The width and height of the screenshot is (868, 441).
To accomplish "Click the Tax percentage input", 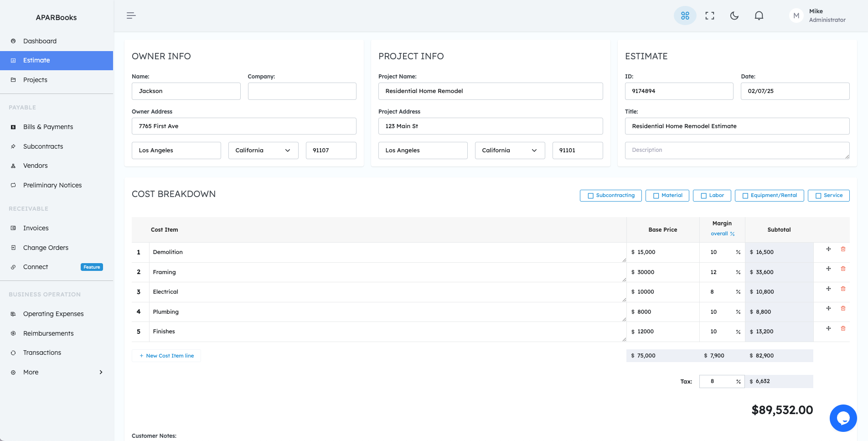I will [722, 381].
